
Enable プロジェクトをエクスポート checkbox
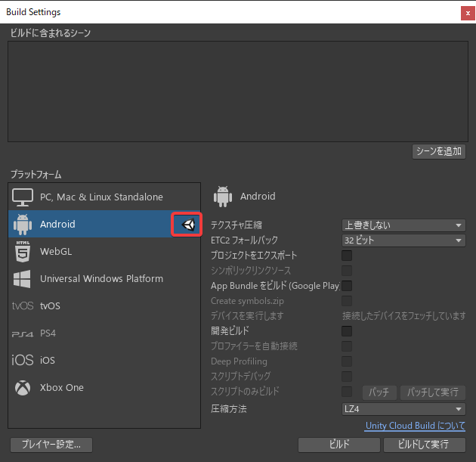pos(347,256)
